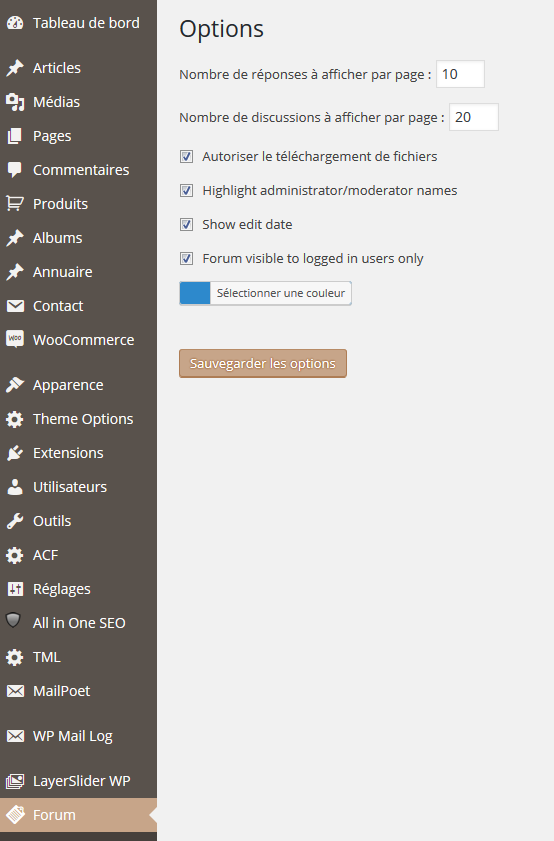Uncheck Autoriser le téléchargement de fichiers
554x841 pixels.
click(x=186, y=157)
